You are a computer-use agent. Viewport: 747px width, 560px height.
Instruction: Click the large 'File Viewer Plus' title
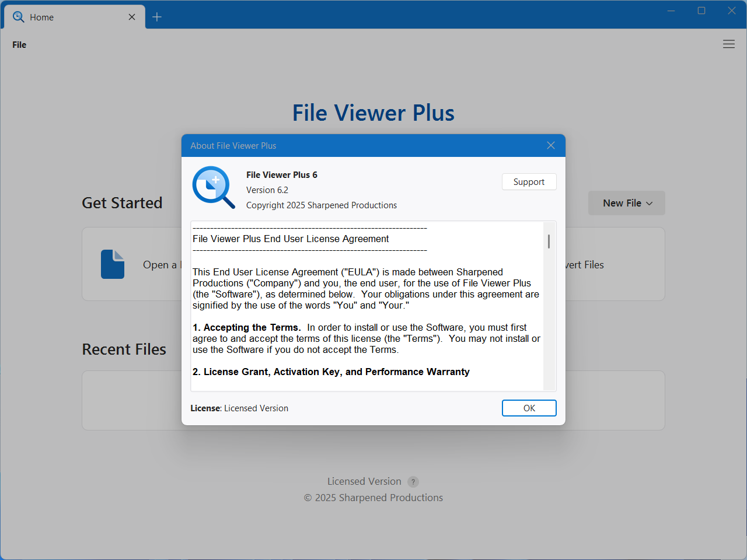373,113
